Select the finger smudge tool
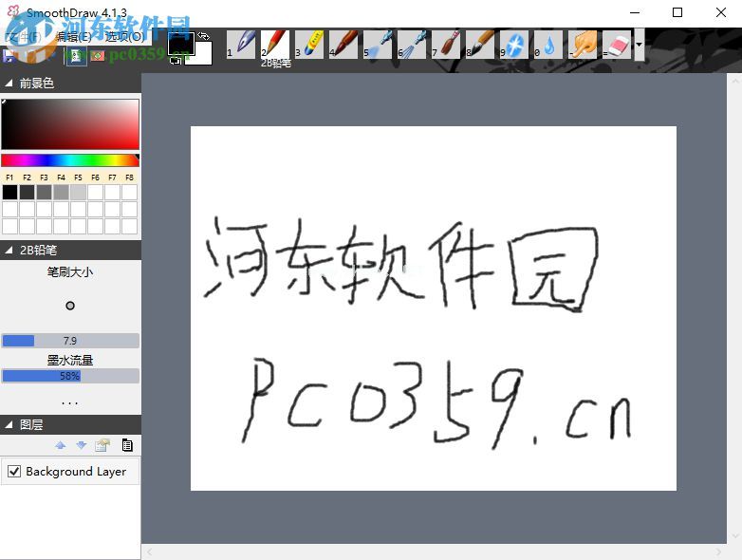 [582, 45]
